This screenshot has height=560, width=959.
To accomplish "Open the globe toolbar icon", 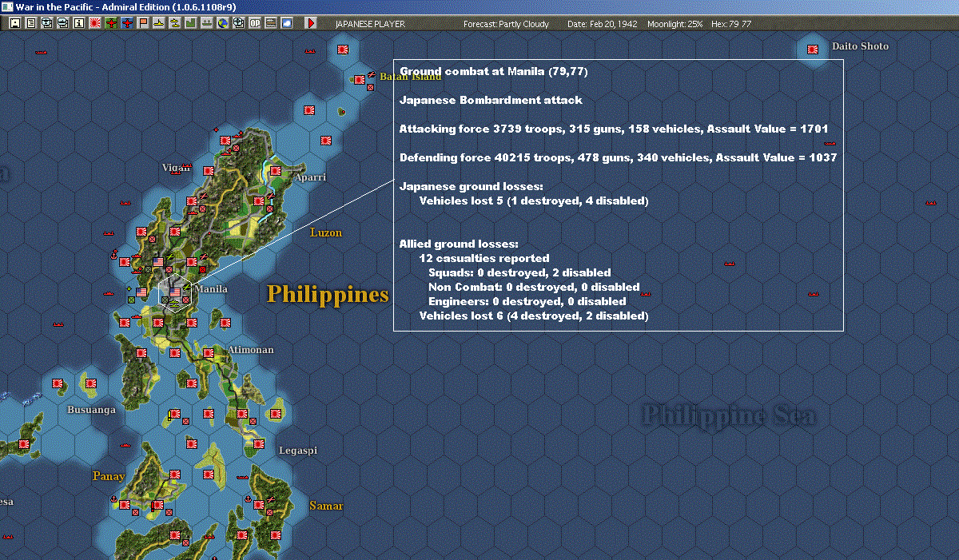I will 222,23.
